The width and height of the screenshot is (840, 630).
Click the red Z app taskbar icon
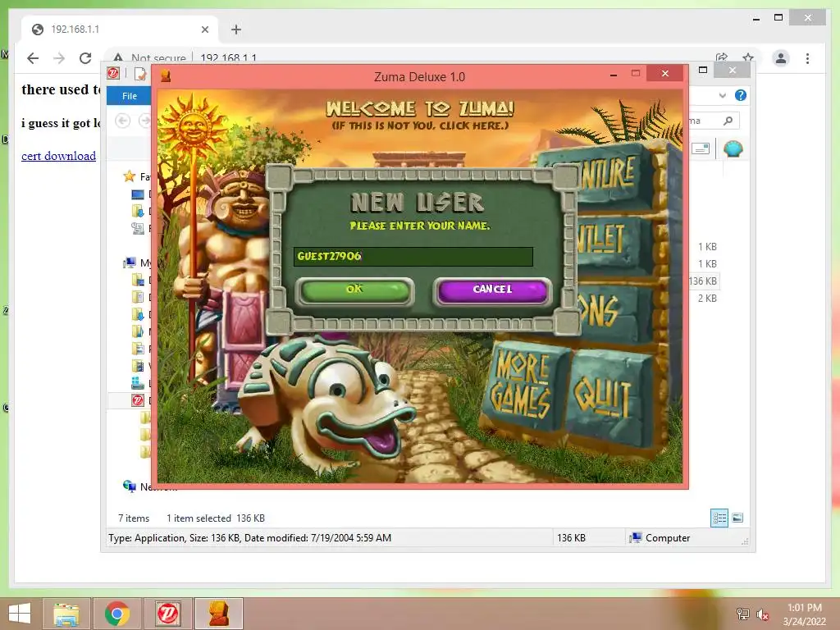(x=167, y=614)
